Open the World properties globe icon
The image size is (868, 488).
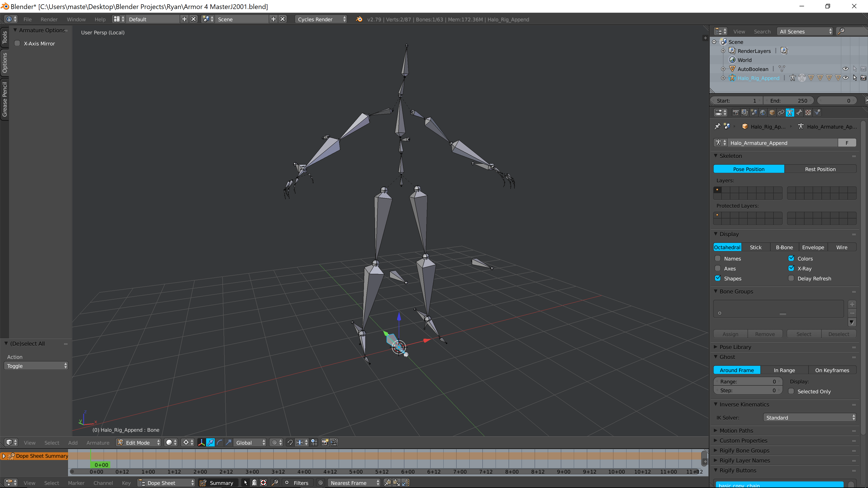coord(763,113)
